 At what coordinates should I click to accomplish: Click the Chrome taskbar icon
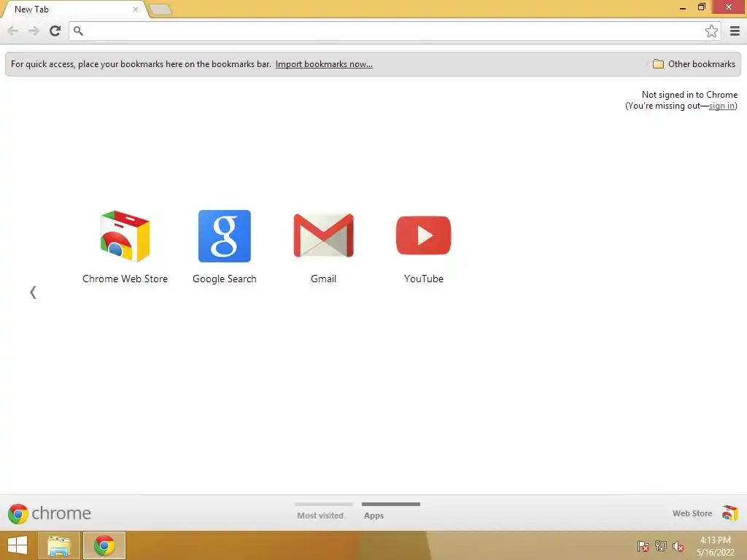[x=104, y=545]
